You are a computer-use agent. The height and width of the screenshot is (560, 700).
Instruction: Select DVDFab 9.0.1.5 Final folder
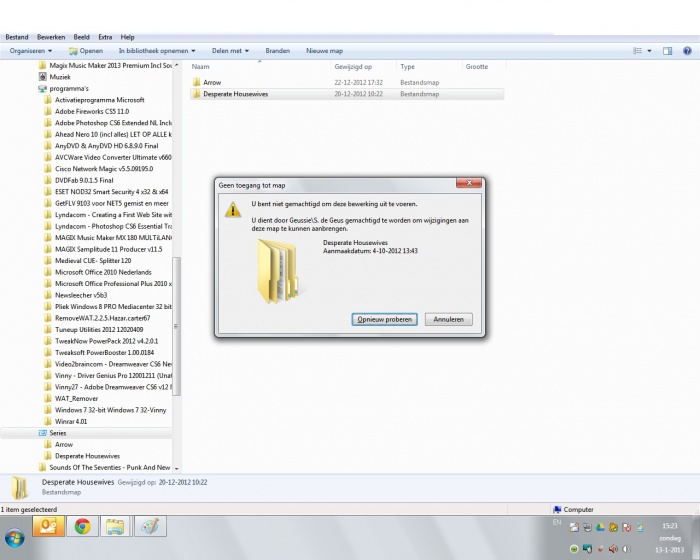click(x=84, y=180)
